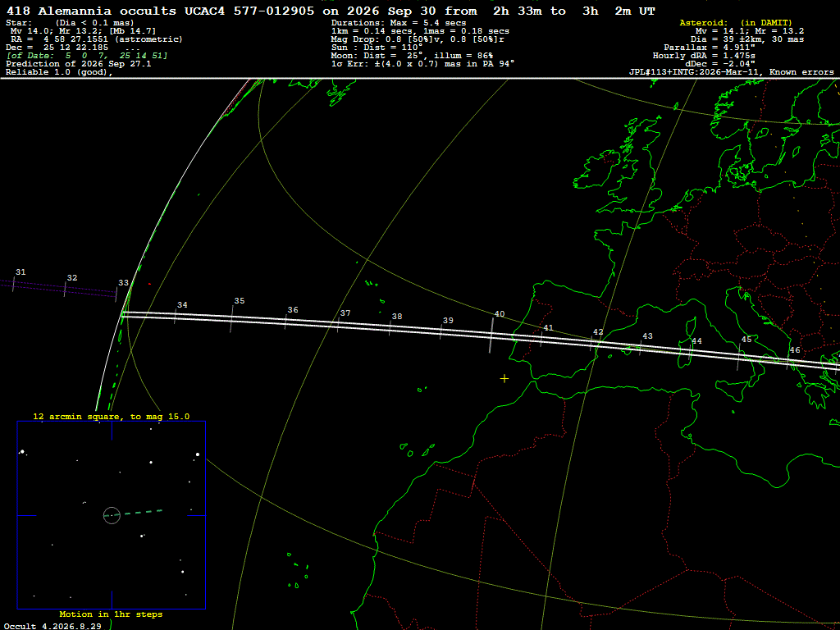Click the yellow plus crosshair marker
840x630 pixels.
[504, 379]
